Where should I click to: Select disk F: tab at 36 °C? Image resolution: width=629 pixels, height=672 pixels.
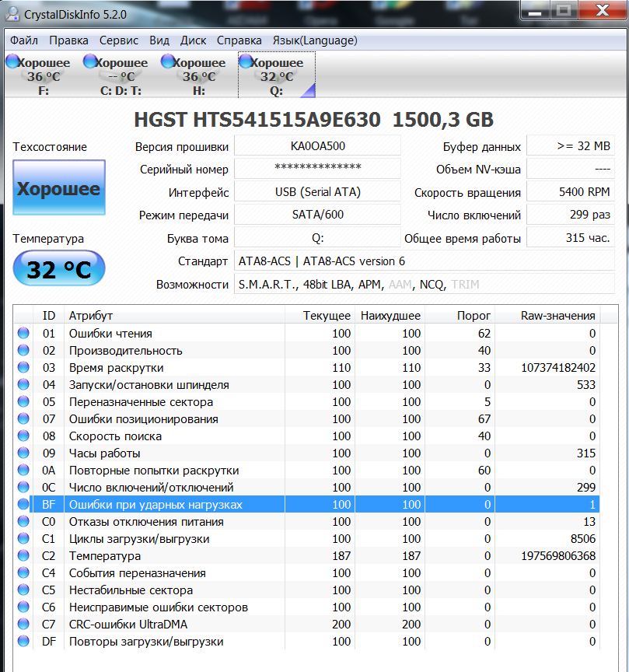click(43, 75)
